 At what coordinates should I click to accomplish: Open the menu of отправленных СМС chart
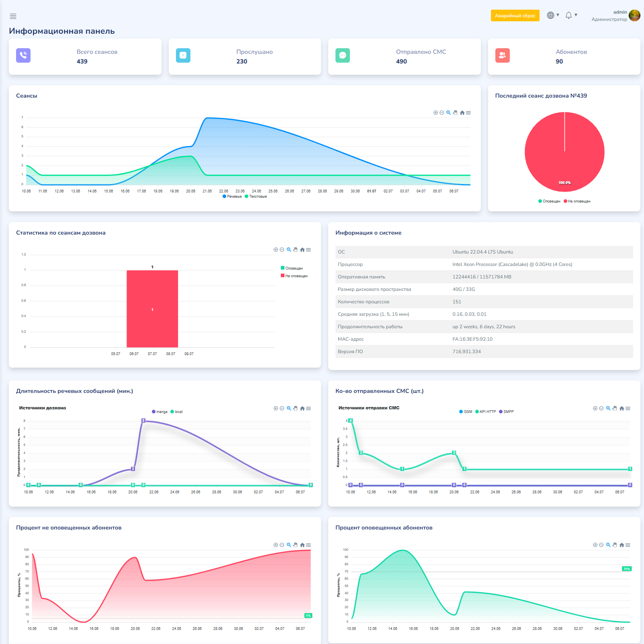(628, 409)
